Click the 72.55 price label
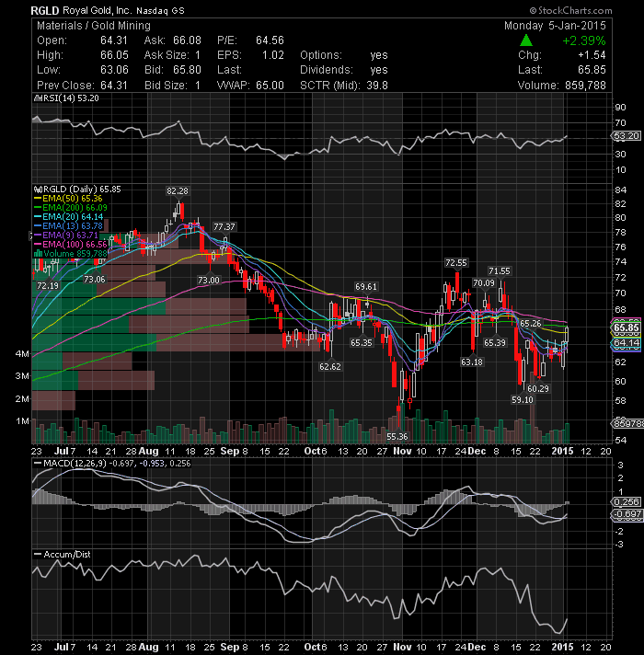 tap(456, 263)
